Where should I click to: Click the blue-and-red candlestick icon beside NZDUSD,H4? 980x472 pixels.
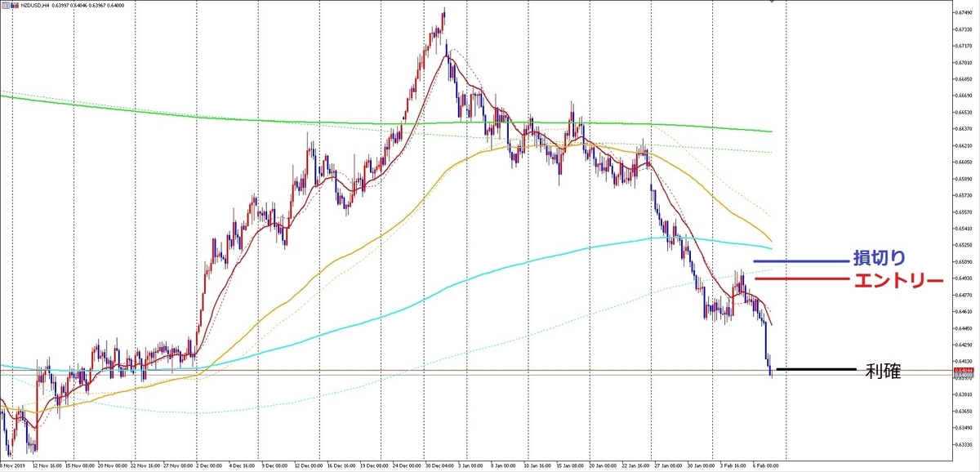(15, 7)
